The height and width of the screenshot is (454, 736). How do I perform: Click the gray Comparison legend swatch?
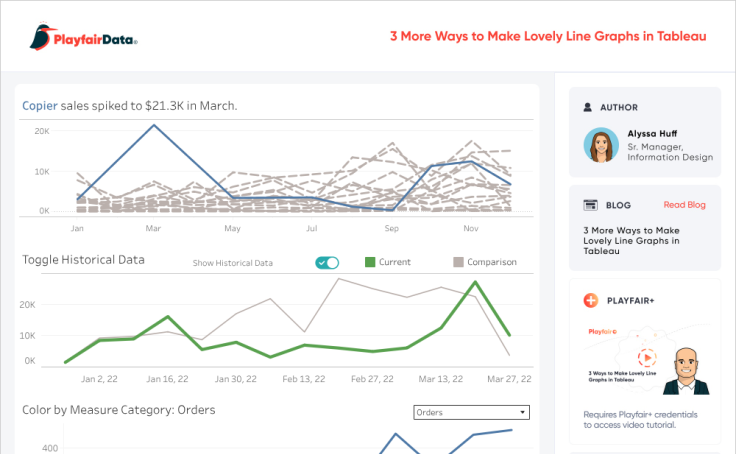pos(459,263)
